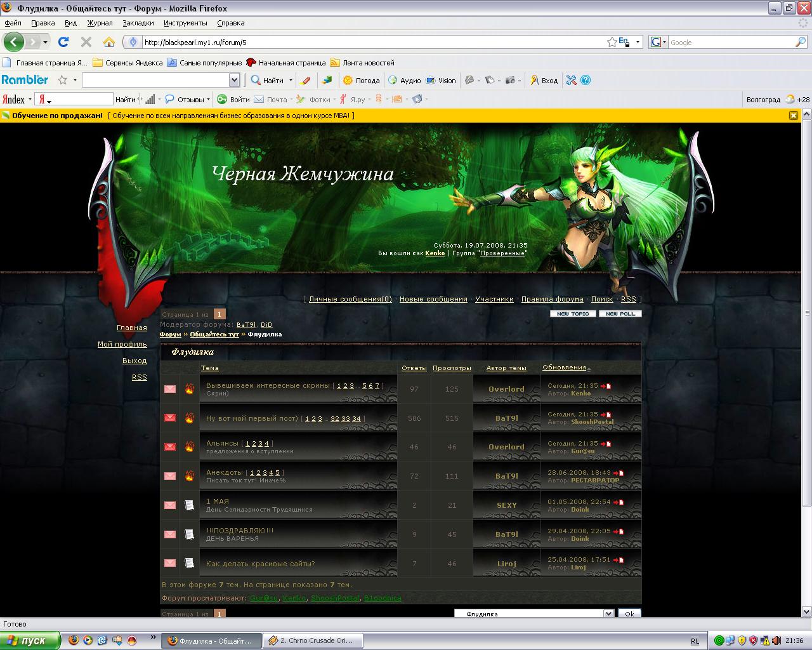Image resolution: width=812 pixels, height=650 pixels.
Task: Launch Firefox from quick launch bar
Action: (74, 640)
